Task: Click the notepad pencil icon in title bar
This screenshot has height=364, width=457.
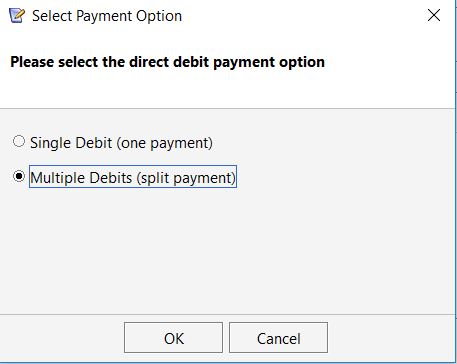Action: click(17, 16)
